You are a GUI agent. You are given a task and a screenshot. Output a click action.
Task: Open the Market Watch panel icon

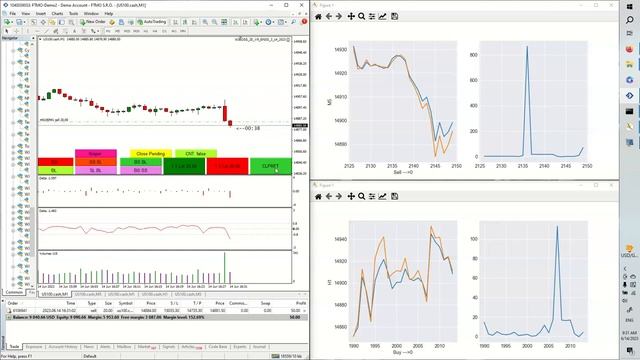pos(33,22)
